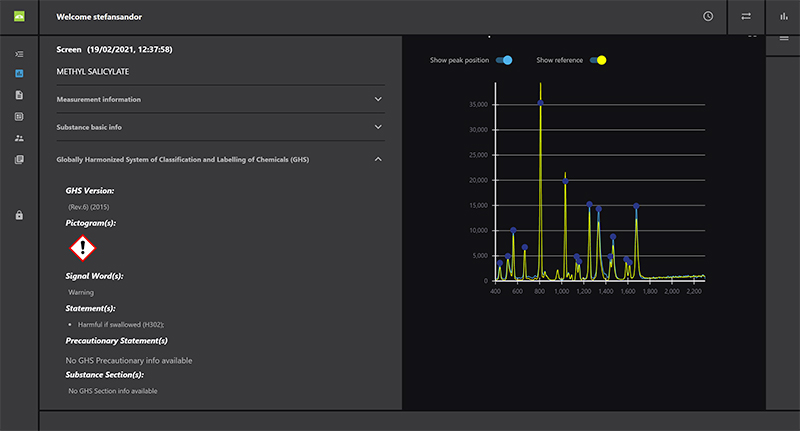The height and width of the screenshot is (431, 800).
Task: Collapse the Globally Harmonized System (GHS) section
Action: tap(378, 159)
